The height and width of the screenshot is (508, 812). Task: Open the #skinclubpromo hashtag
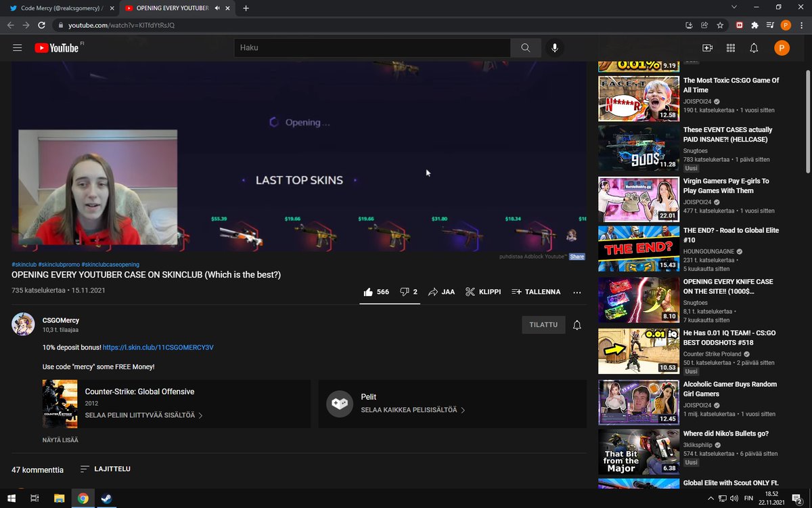pyautogui.click(x=59, y=264)
